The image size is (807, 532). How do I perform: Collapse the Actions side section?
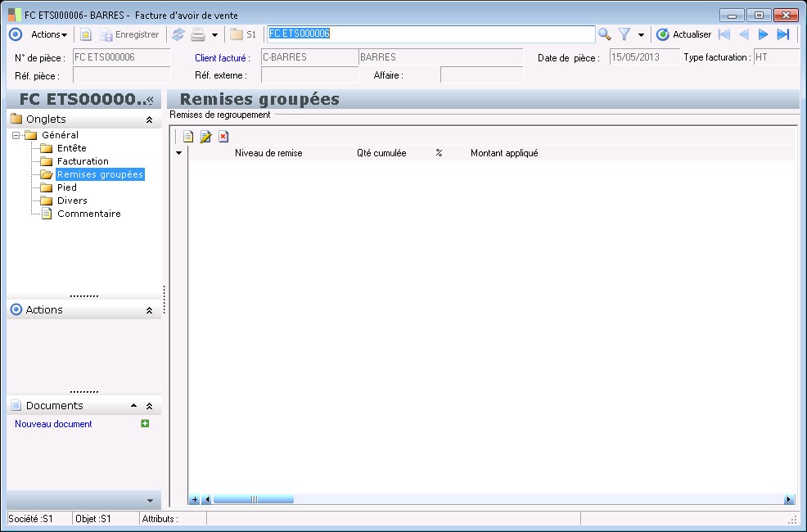149,310
